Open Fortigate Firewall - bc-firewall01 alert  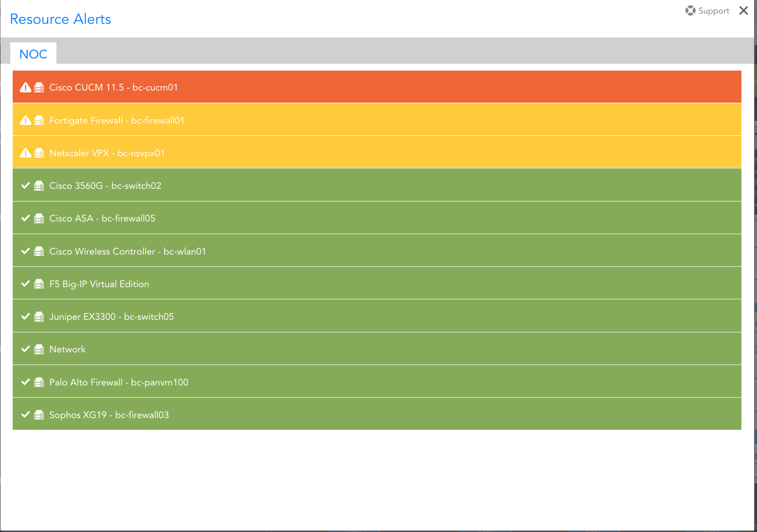tap(377, 119)
